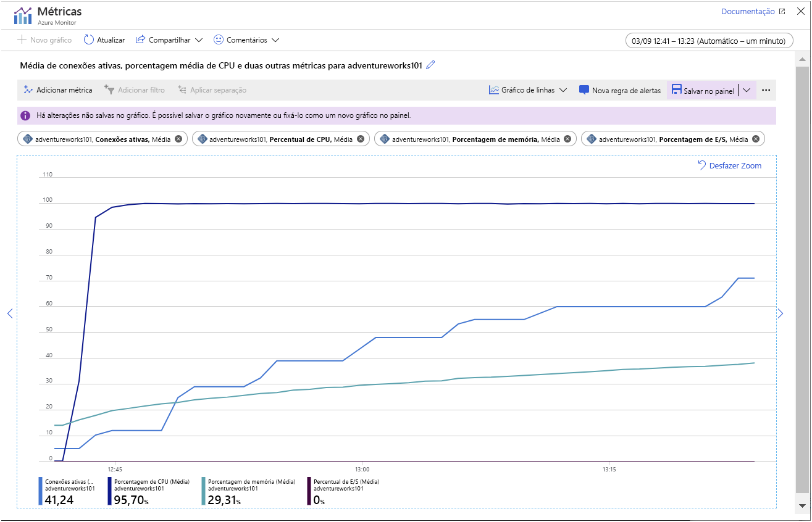Click the Atualizar refresh icon
812x522 pixels.
(89, 39)
